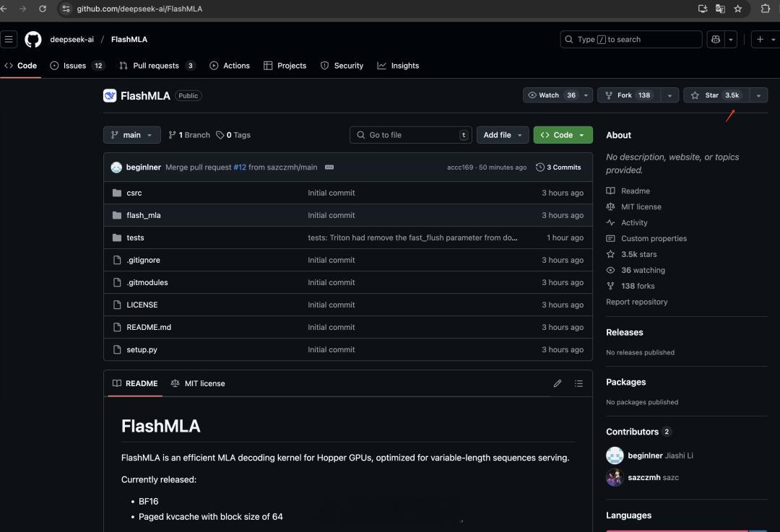Image resolution: width=780 pixels, height=532 pixels.
Task: Expand commit message ellipsis icon
Action: (x=329, y=167)
